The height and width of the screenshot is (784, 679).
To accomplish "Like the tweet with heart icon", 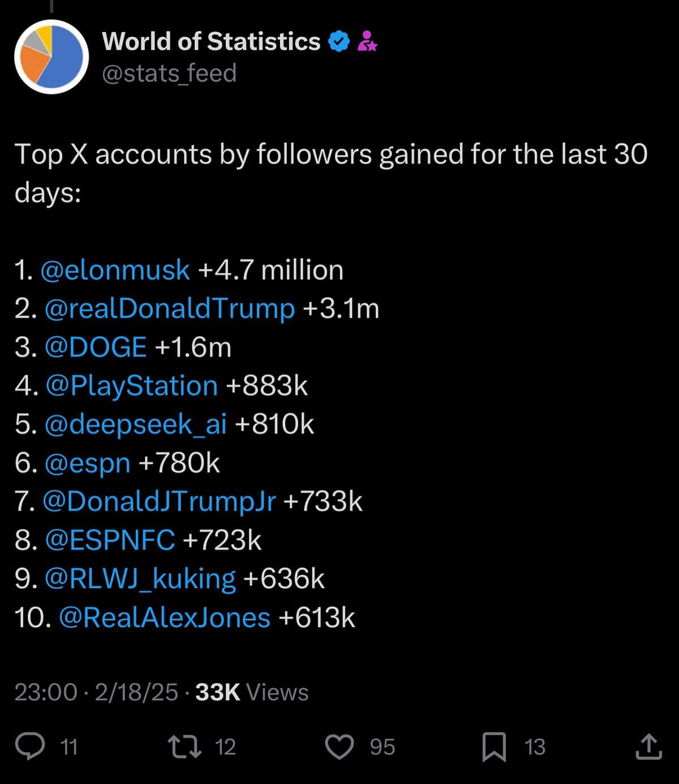I will pos(339,747).
